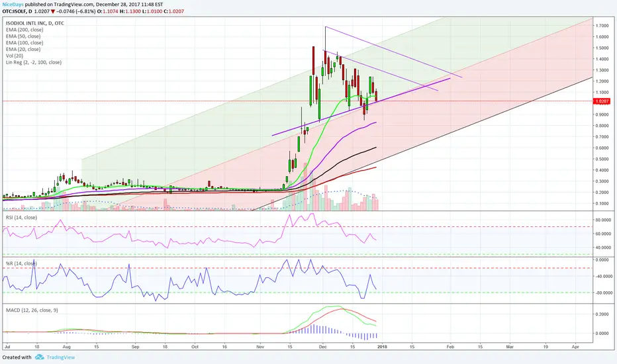Click the Jul date axis label
The width and height of the screenshot is (617, 364).
tap(7, 347)
